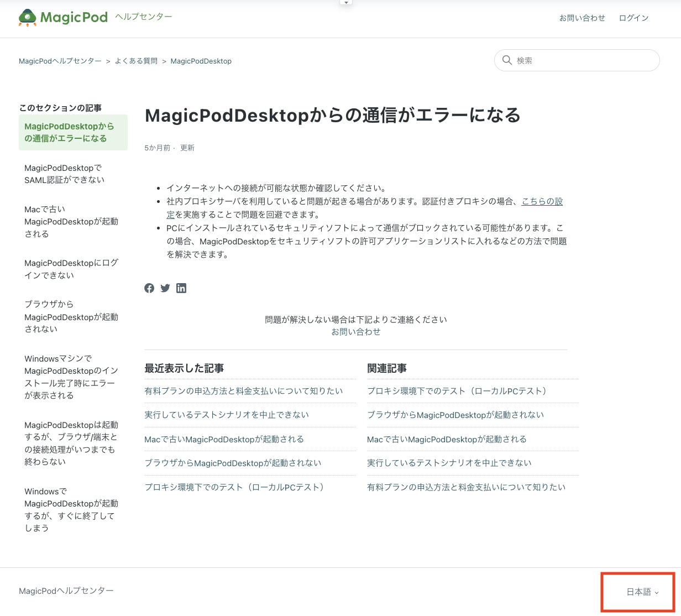Focus the 検索 search field
Viewport: 681px width, 616px height.
577,60
